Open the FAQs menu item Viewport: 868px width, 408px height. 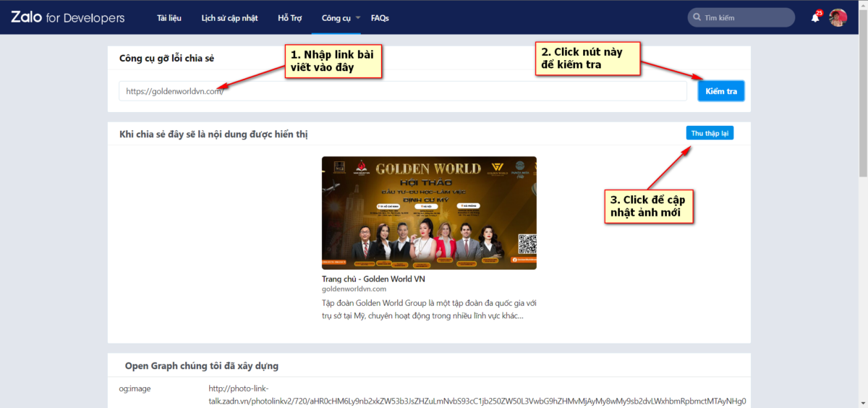380,17
